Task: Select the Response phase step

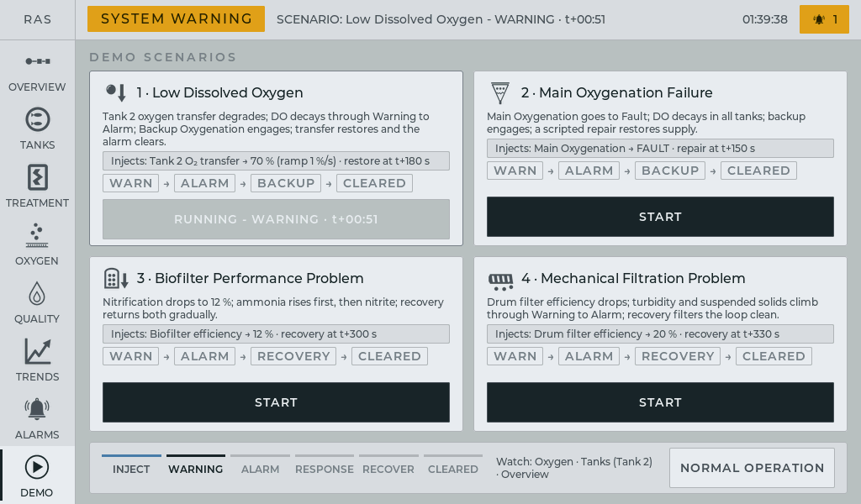Action: click(325, 465)
